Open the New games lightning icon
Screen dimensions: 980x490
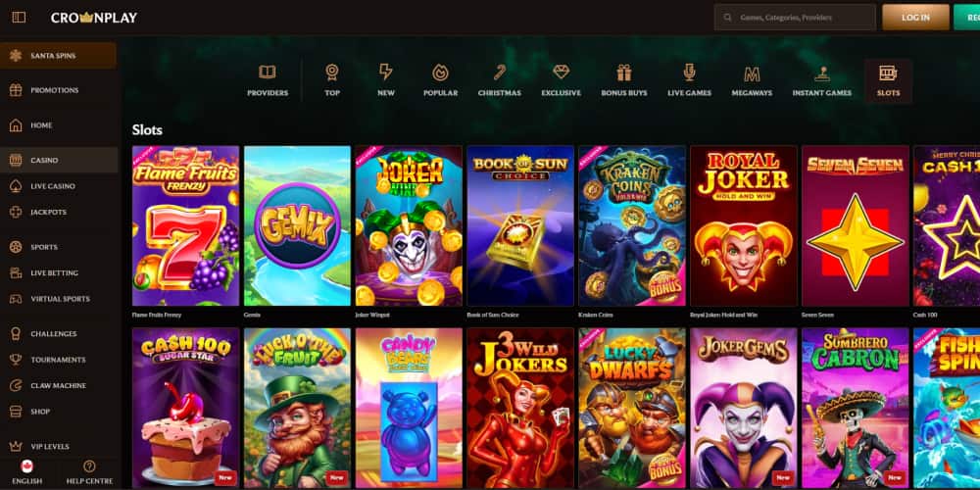coord(386,73)
